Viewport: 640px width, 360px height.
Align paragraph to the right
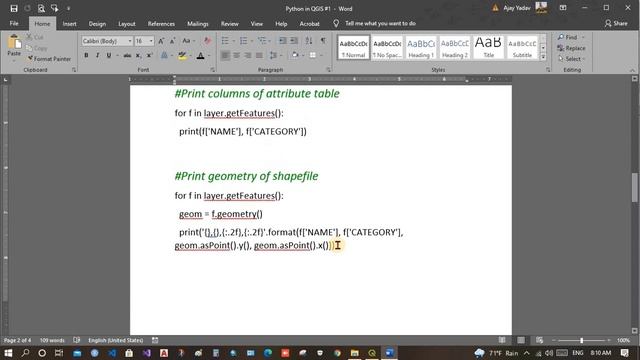(248, 55)
